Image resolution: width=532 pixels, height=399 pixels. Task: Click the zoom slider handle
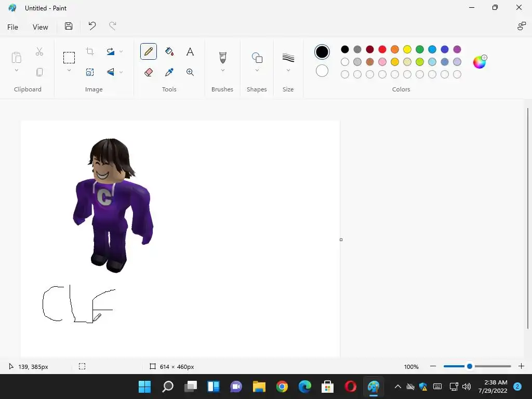click(x=470, y=366)
